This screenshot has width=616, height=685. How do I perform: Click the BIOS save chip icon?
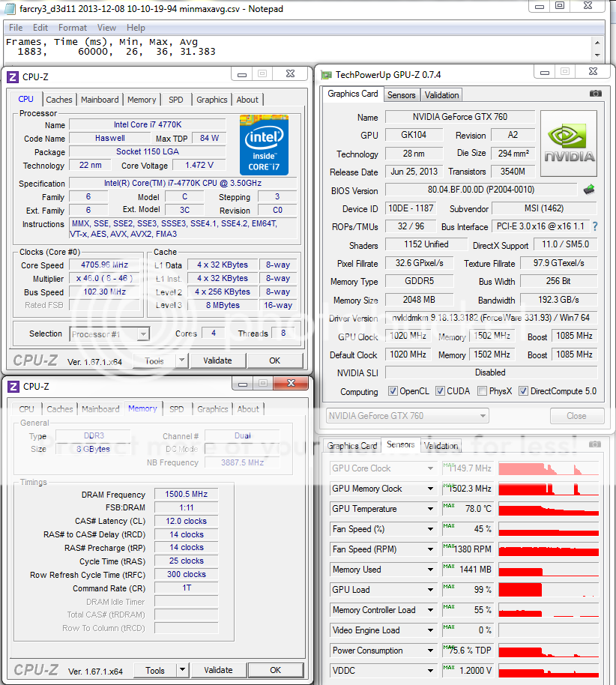[x=589, y=190]
